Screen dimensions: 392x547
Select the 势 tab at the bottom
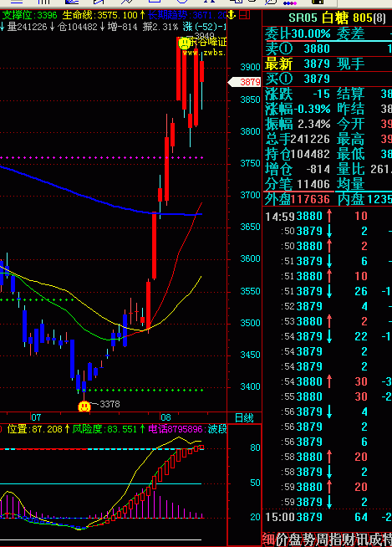308,539
